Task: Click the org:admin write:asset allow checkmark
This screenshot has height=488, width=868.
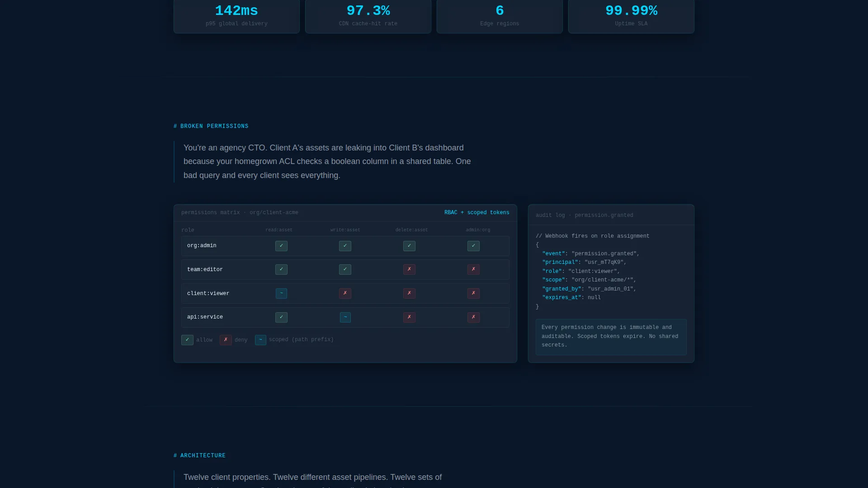Action: pyautogui.click(x=345, y=246)
